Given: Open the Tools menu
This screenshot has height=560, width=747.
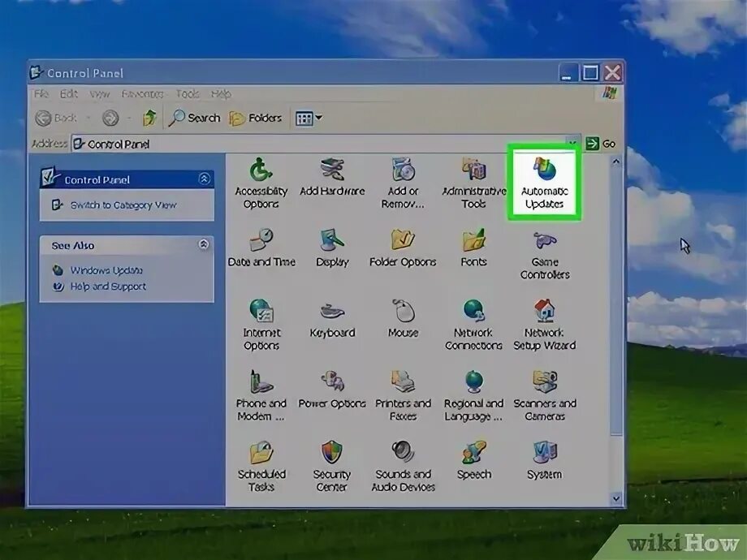Looking at the screenshot, I should click(188, 94).
